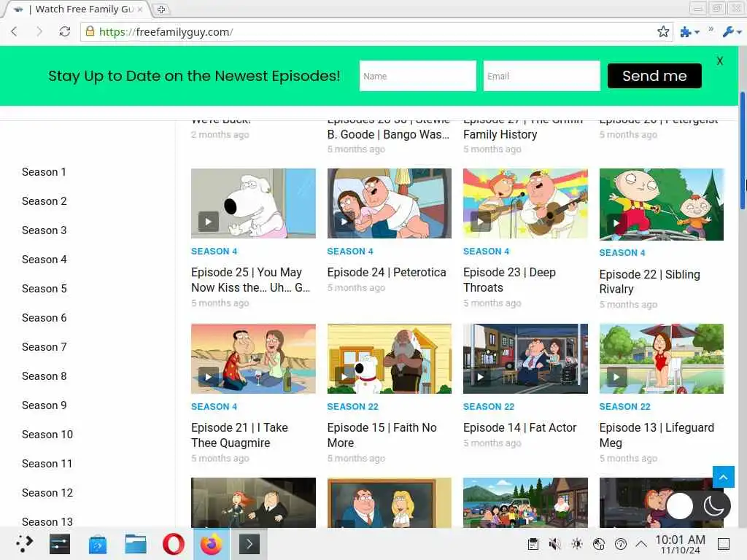
Task: Expand hidden system tray icons arrow
Action: 641,544
